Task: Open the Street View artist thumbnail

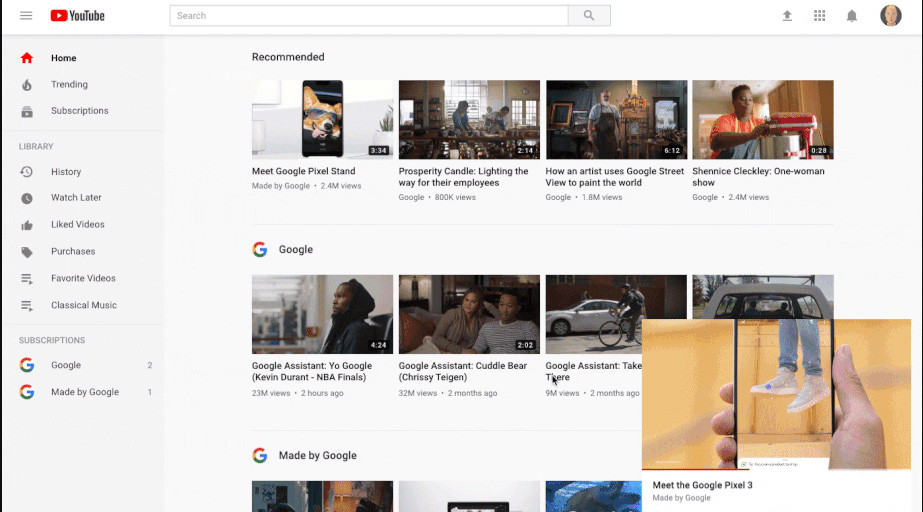Action: [x=616, y=119]
